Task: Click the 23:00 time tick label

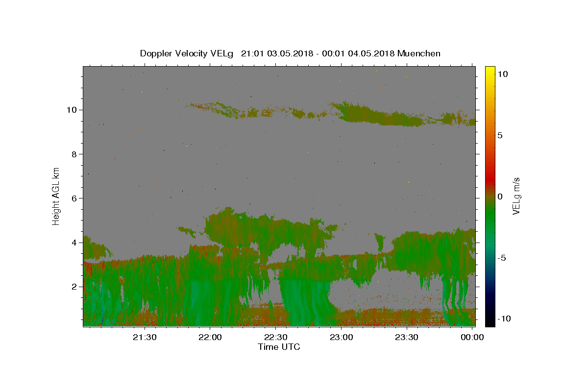Action: [341, 337]
